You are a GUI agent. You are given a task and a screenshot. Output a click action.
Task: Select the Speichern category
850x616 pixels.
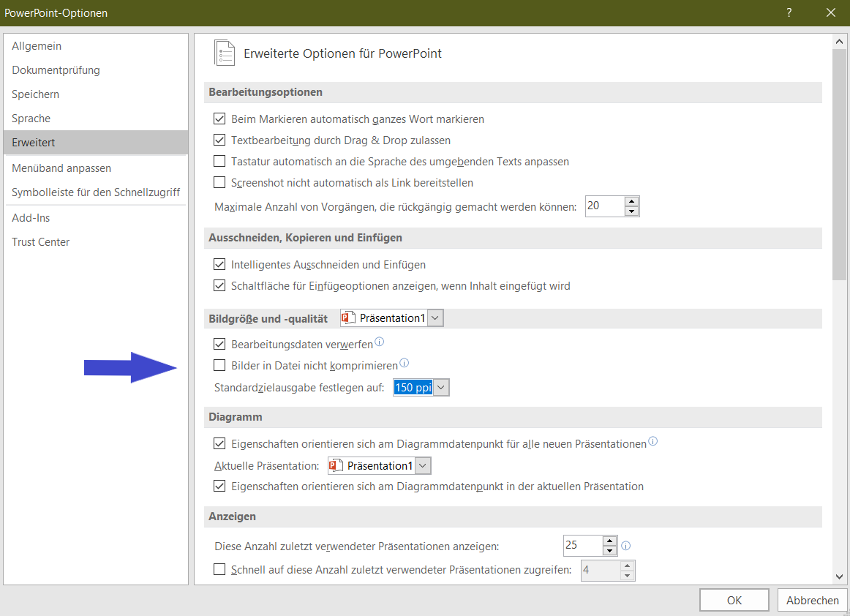[x=35, y=94]
